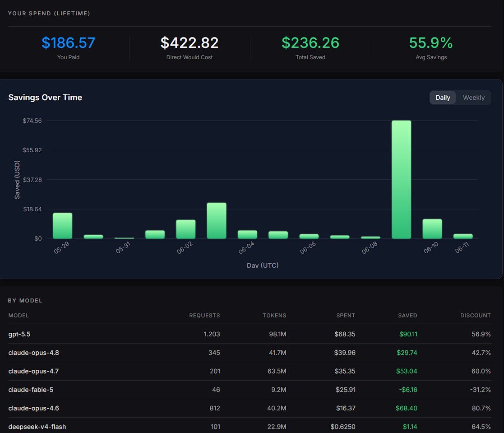
Task: Click the 06-11 savings bar
Action: [x=463, y=236]
